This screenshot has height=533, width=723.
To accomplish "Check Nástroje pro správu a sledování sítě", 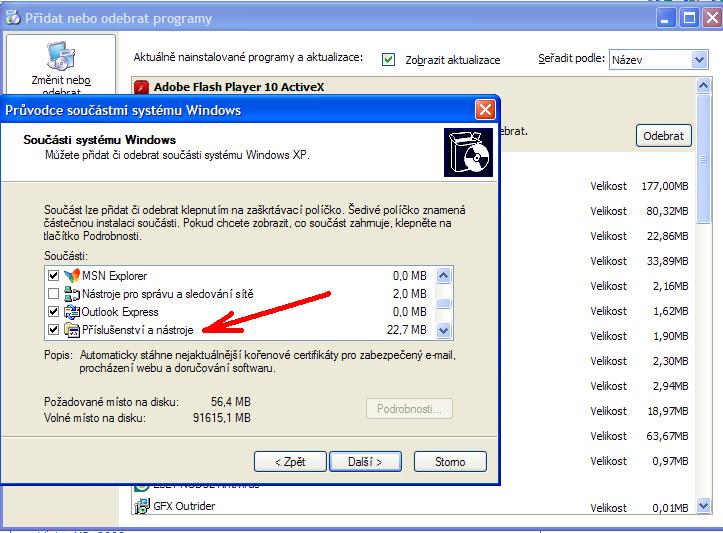I will click(53, 294).
